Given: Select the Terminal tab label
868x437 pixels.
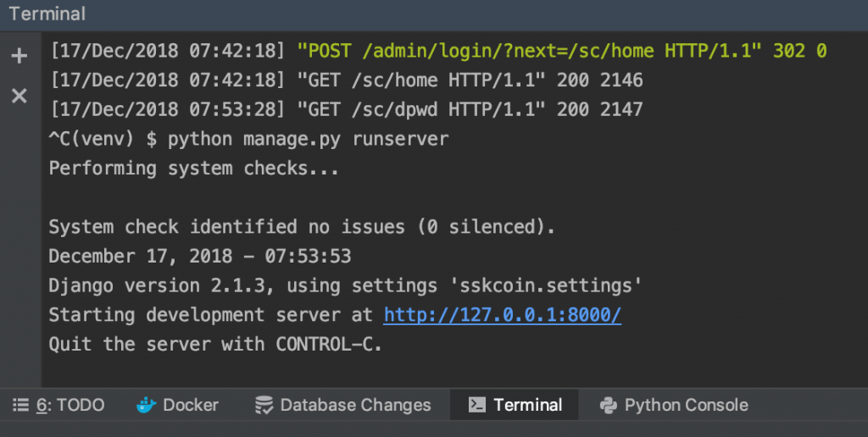Looking at the screenshot, I should click(527, 406).
